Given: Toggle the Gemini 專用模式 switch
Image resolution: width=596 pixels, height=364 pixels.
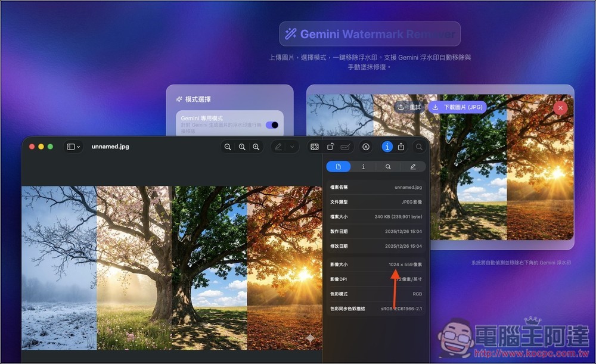Looking at the screenshot, I should tap(272, 125).
